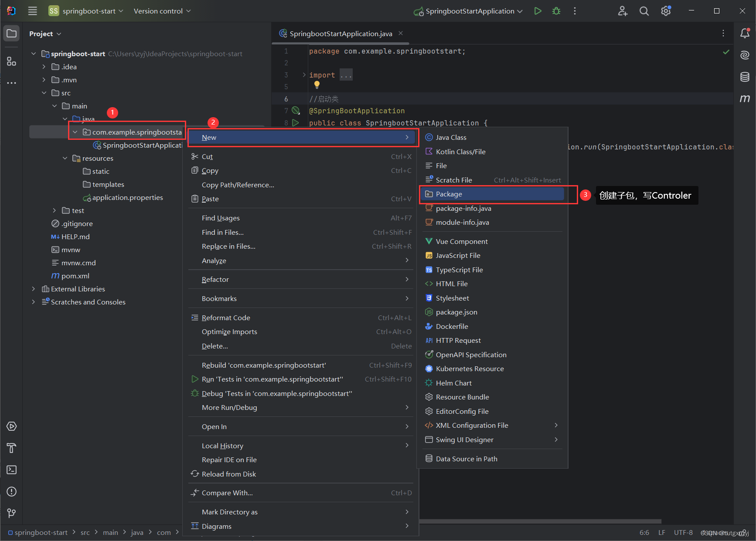Select HELP.md in project tree

pos(70,237)
